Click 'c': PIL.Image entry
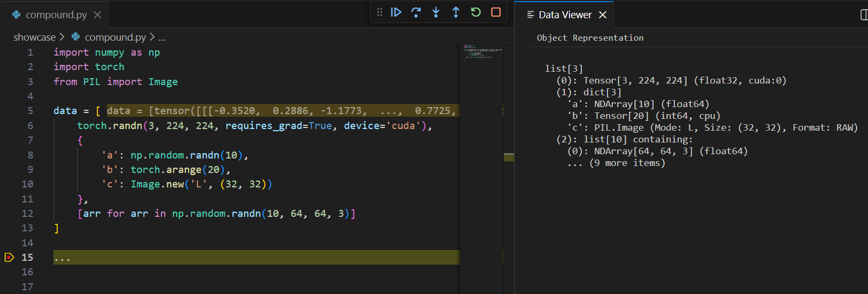The image size is (868, 294). point(712,127)
